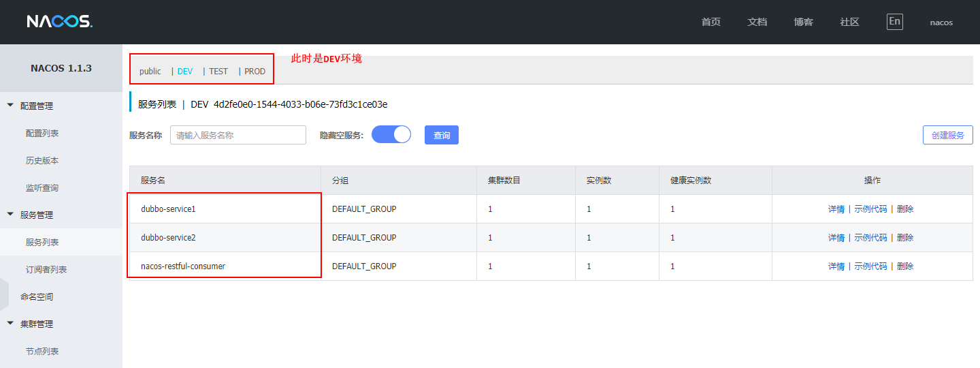Open 首页 in the top navigation
This screenshot has width=980, height=368.
tap(710, 22)
